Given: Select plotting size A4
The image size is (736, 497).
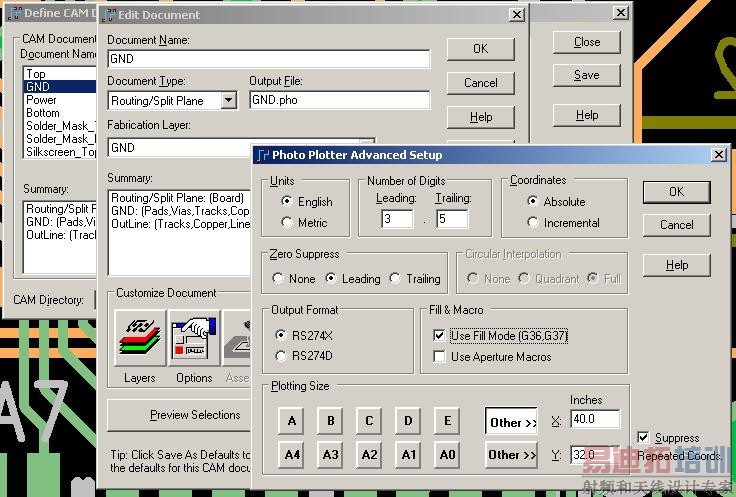Looking at the screenshot, I should tap(291, 455).
